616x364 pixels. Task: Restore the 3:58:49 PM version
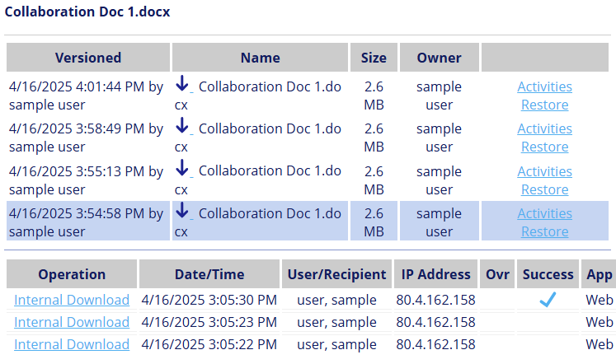tap(544, 147)
